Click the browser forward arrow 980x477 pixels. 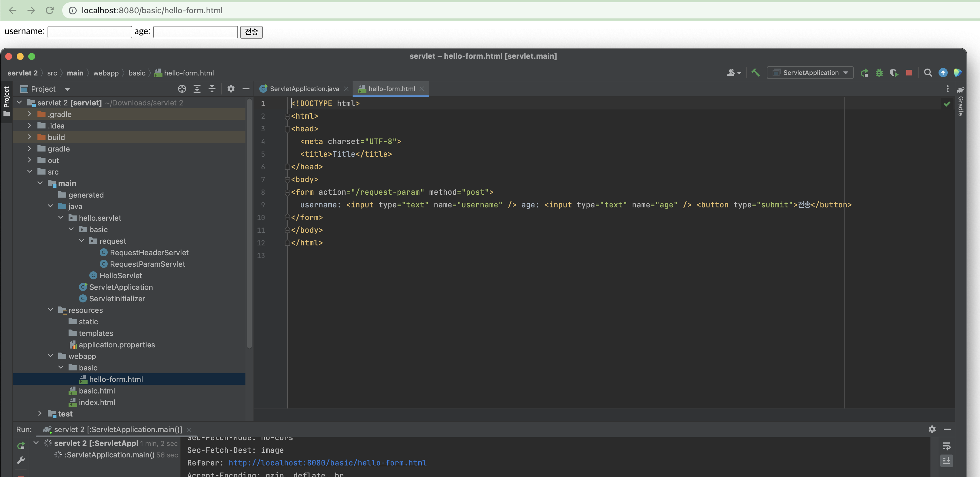coord(31,10)
